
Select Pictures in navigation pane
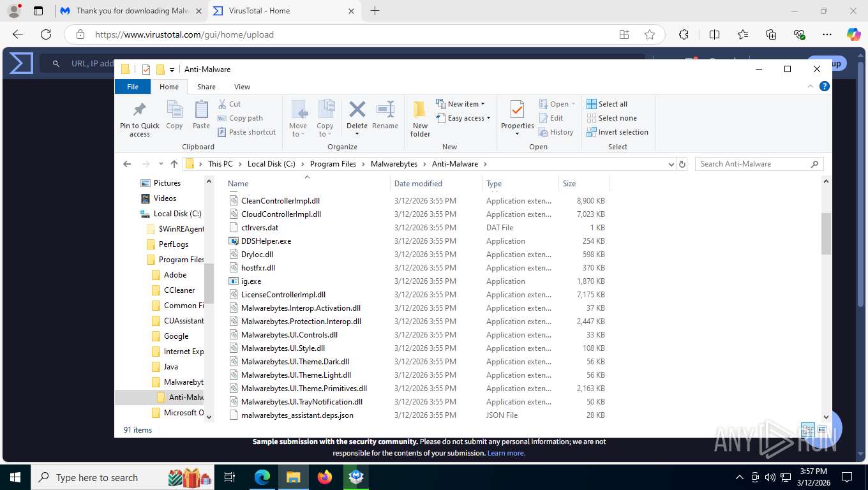(167, 183)
